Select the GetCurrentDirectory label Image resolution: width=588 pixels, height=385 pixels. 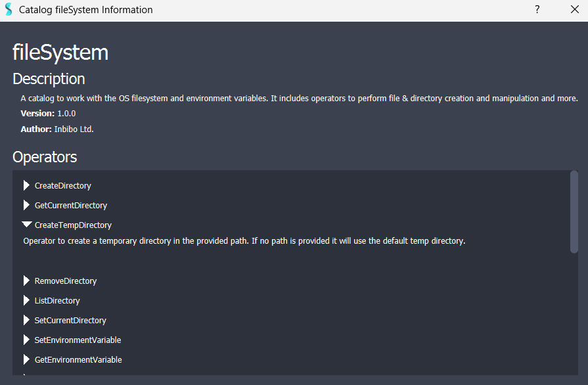tap(70, 205)
